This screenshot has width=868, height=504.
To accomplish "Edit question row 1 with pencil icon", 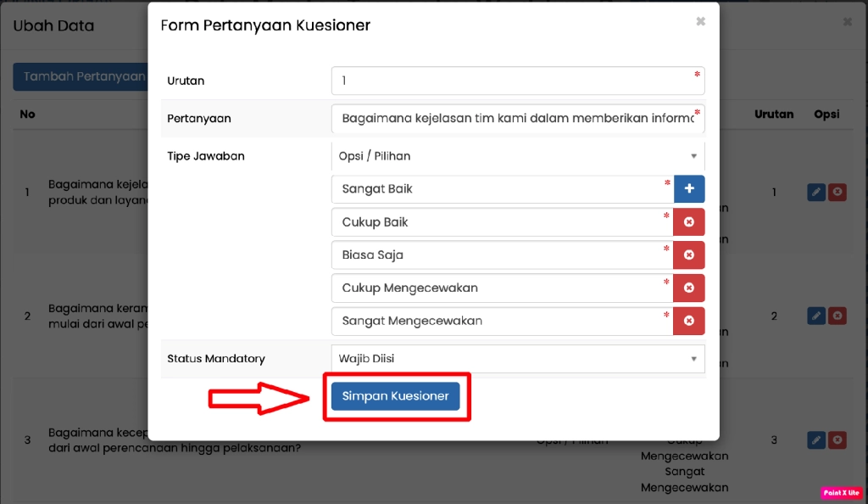I will click(x=815, y=193).
